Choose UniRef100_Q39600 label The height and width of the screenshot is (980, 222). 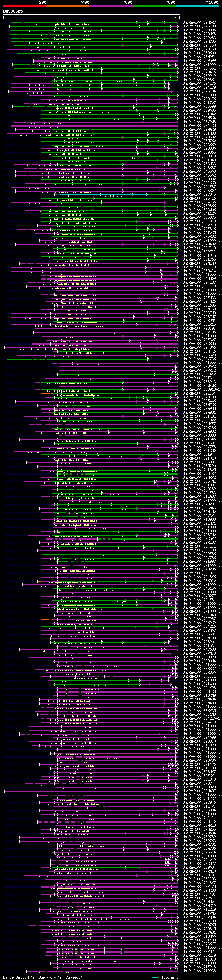pos(199,53)
